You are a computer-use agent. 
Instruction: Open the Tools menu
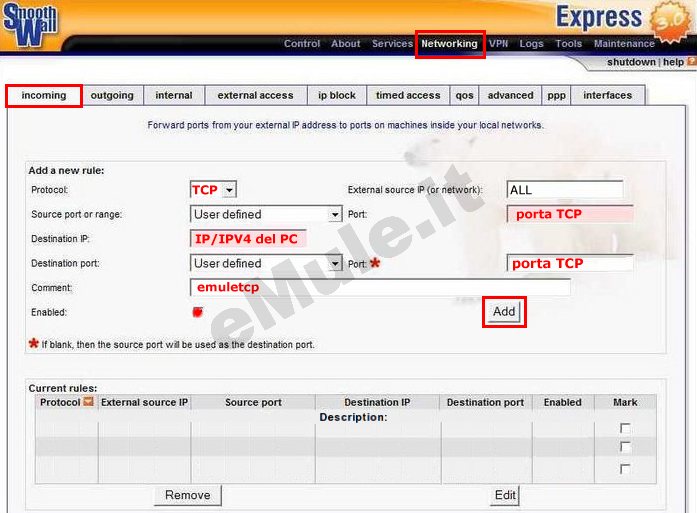569,44
